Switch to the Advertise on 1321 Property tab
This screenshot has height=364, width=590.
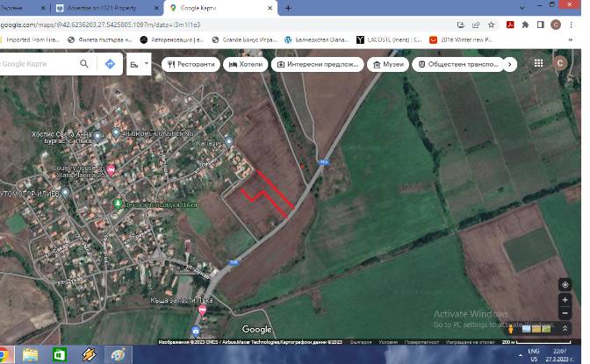(107, 8)
